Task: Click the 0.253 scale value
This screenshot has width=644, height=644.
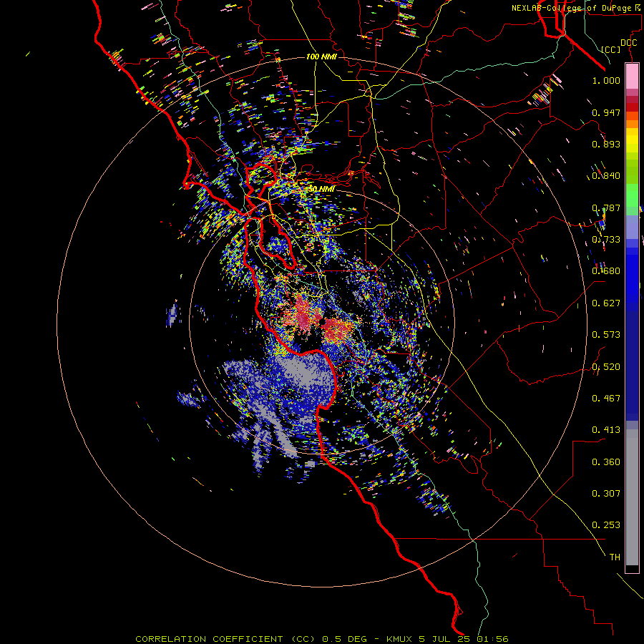Action: click(606, 525)
